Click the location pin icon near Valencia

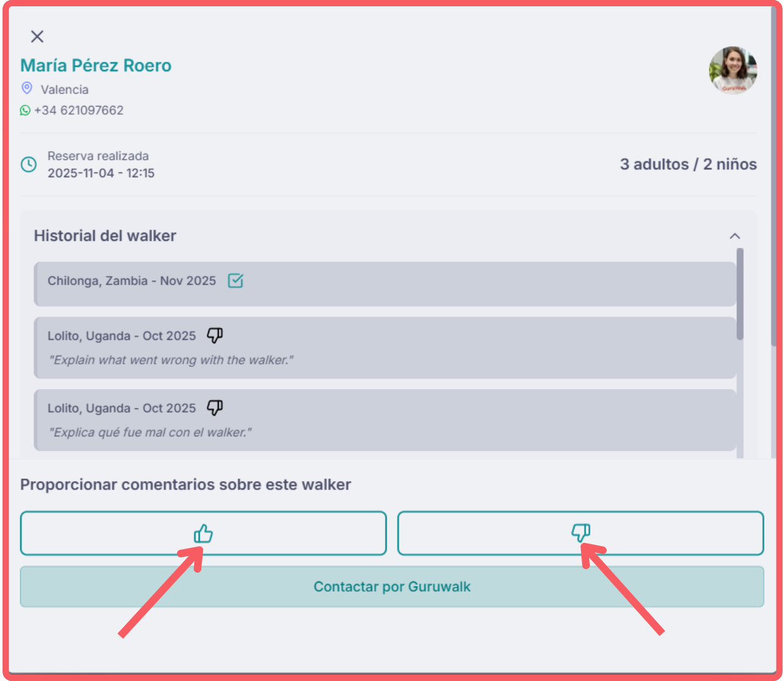(x=27, y=88)
